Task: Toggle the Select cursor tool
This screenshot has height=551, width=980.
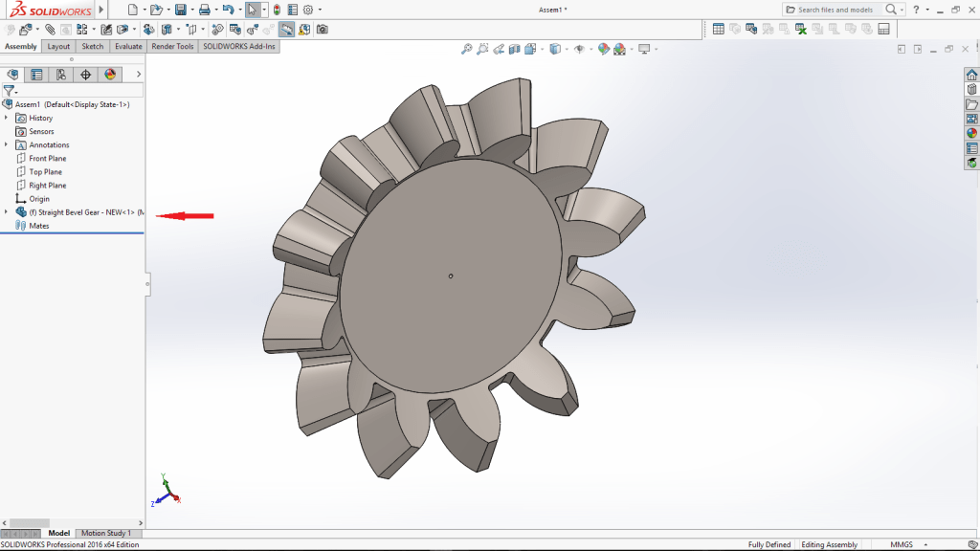Action: [x=252, y=10]
